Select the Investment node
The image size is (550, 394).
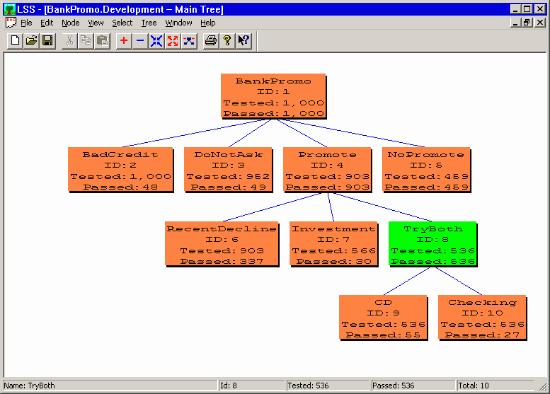pos(334,244)
